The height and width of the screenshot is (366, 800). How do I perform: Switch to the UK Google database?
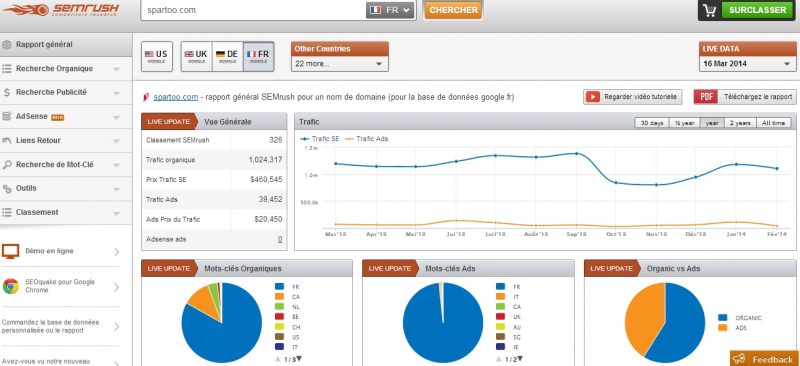(x=196, y=56)
